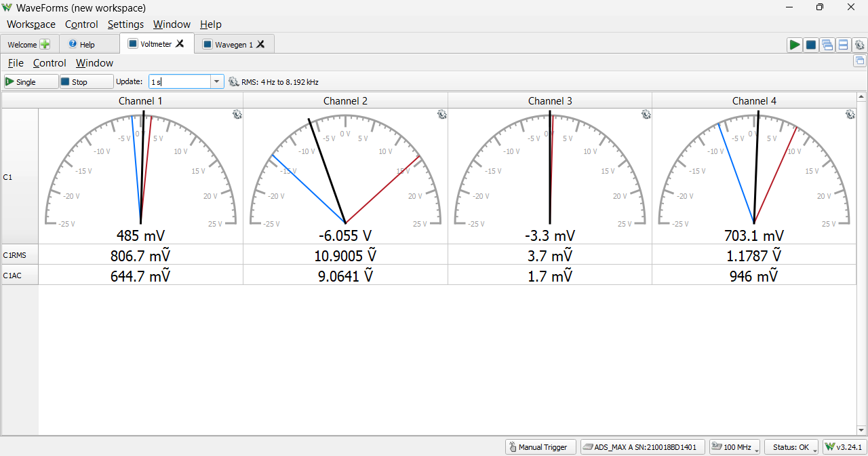Viewport: 868px width, 456px height.
Task: Click the Manual Trigger button in status bar
Action: coord(540,447)
